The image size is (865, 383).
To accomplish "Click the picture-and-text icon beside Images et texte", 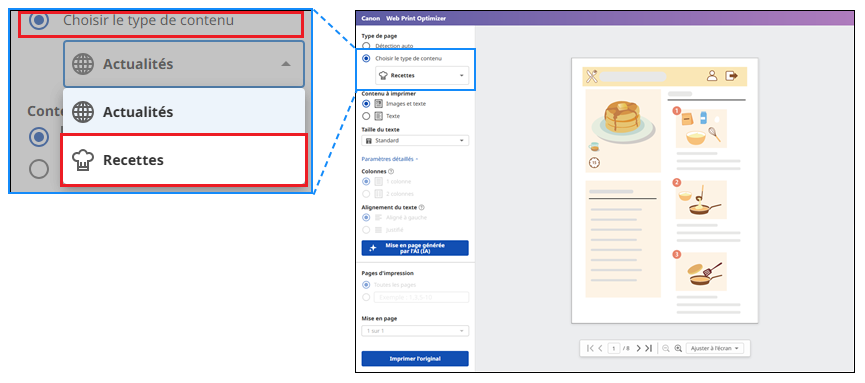I will click(x=378, y=104).
